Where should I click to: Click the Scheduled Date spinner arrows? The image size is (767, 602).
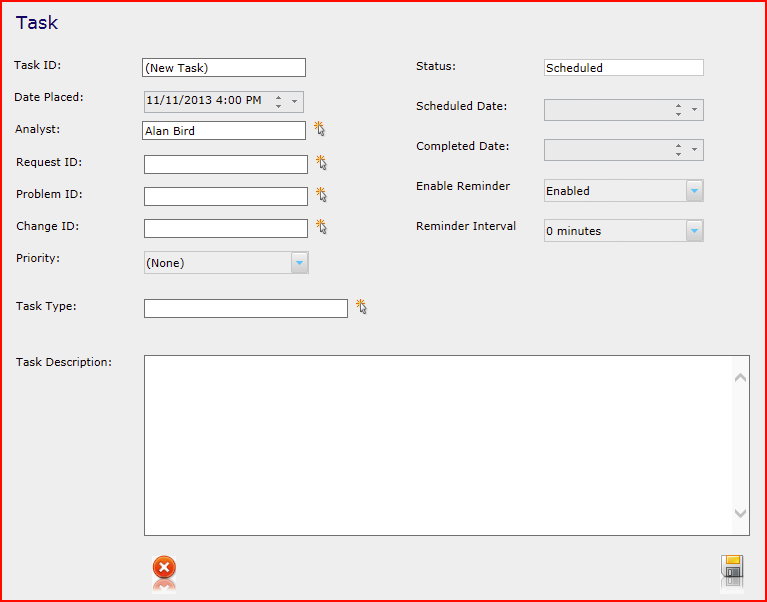tap(678, 110)
